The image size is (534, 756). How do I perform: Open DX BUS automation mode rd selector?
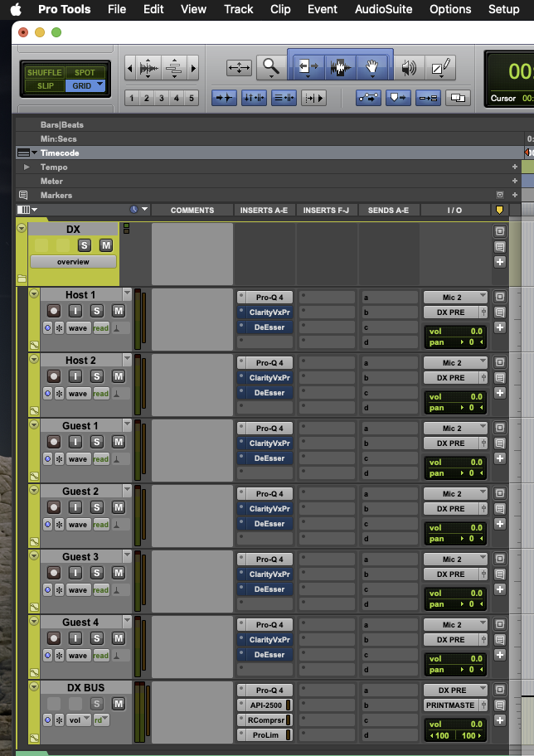(101, 720)
